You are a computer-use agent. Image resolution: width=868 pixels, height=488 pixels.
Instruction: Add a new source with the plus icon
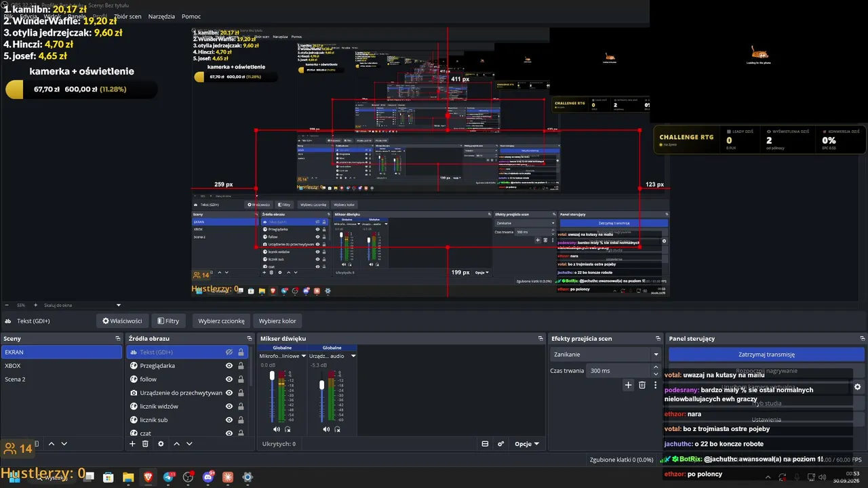(132, 444)
